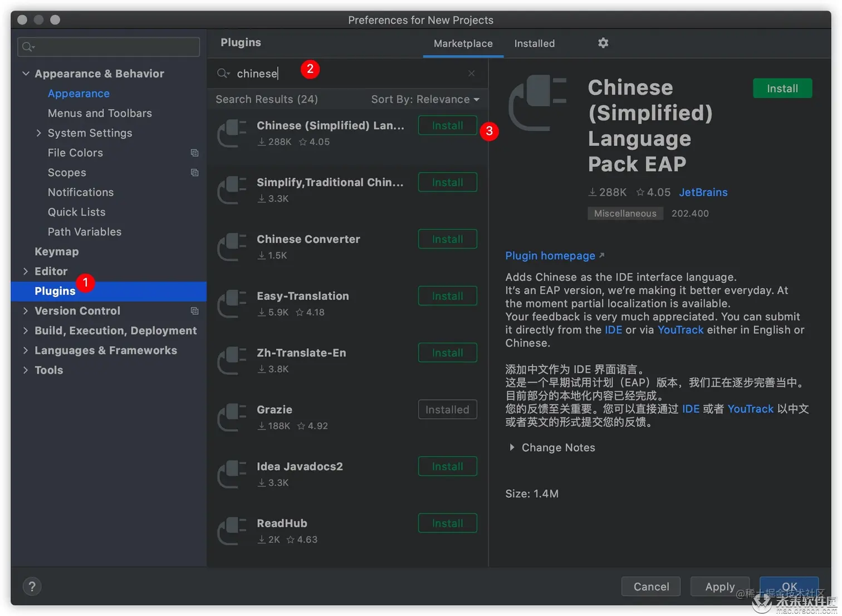Click the project-level icon beside Version Control

(194, 311)
